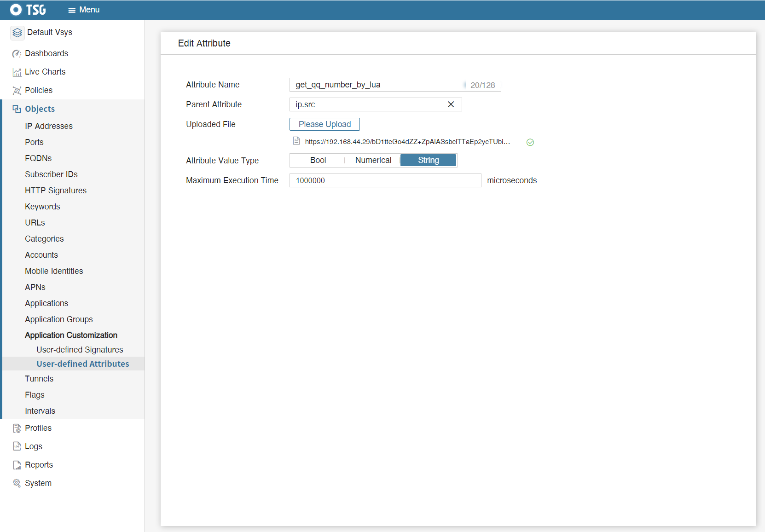Collapse Application Customization submenu
Screen dimensions: 765x532
pyautogui.click(x=71, y=335)
